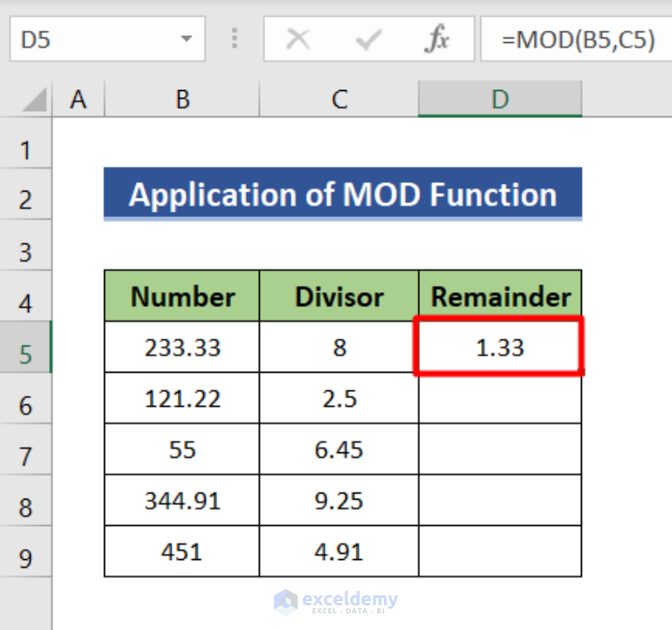672x630 pixels.
Task: Select divisor cell with value 6.45
Action: [x=339, y=449]
